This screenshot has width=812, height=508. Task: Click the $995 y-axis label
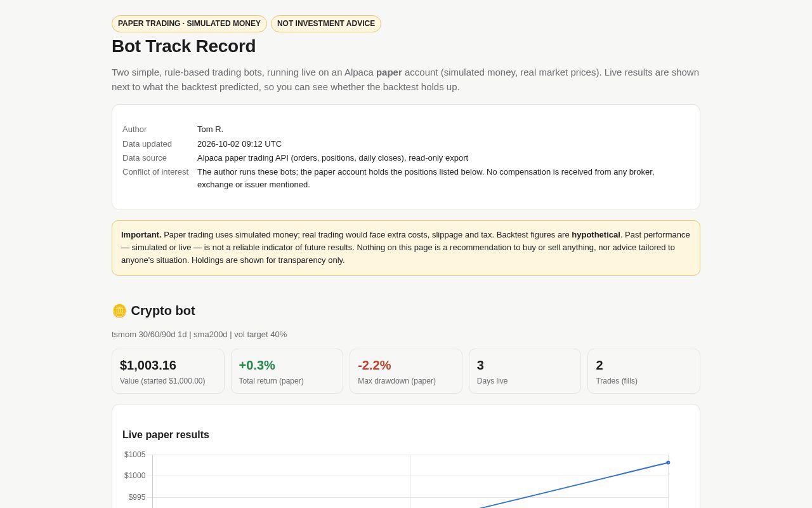click(x=137, y=497)
